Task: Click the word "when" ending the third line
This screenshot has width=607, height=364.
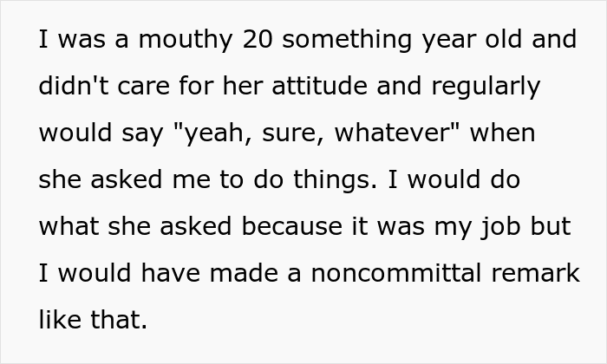Action: (x=505, y=133)
